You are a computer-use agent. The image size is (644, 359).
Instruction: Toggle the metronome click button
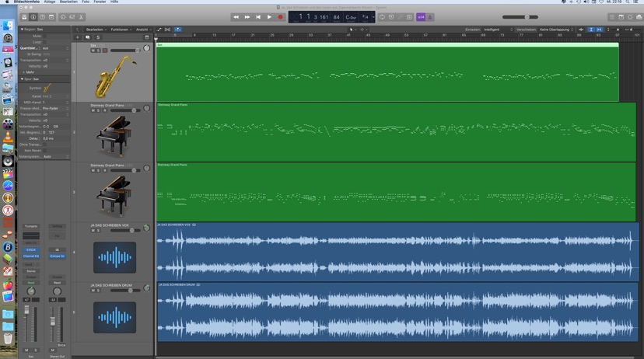(x=430, y=17)
